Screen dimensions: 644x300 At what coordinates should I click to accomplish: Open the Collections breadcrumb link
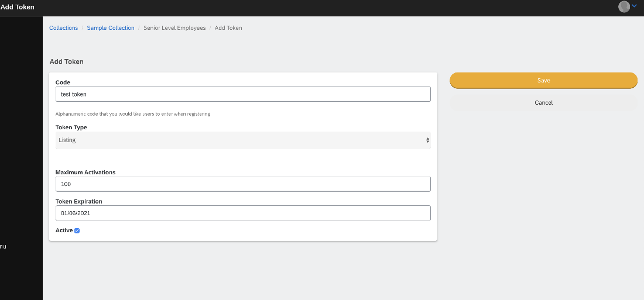click(x=64, y=28)
